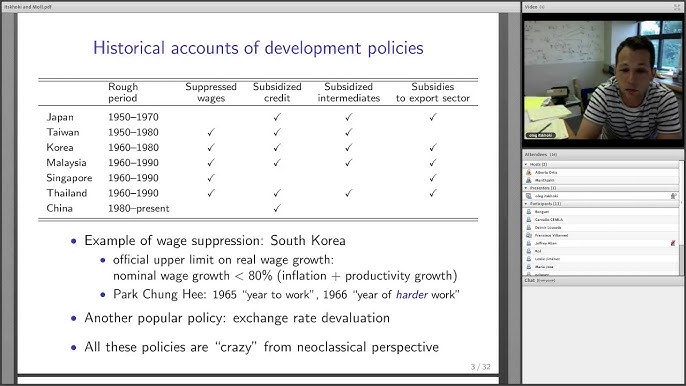Collapse the Participants group in Attendees
686x386 pixels.
click(526, 204)
